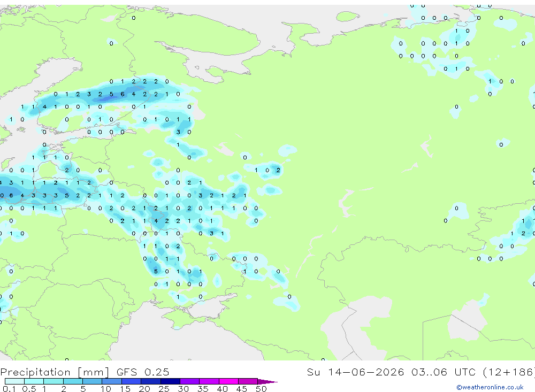
Task: Click the 5–10 mm medium blue legend swatch
Action: [92, 381]
